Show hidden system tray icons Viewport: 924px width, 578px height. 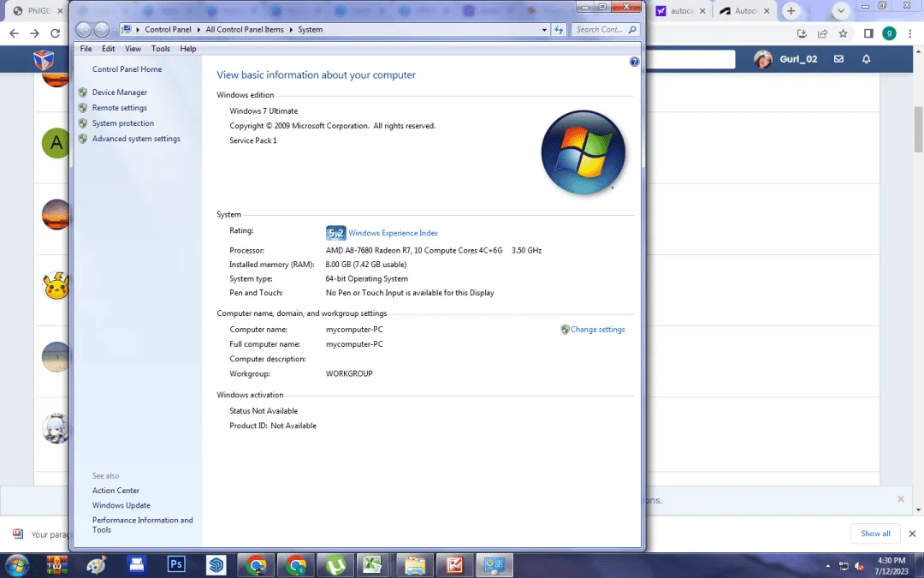point(827,566)
